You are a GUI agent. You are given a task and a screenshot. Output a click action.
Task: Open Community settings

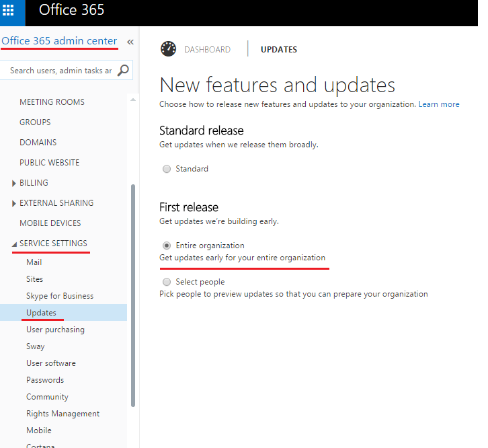[47, 397]
